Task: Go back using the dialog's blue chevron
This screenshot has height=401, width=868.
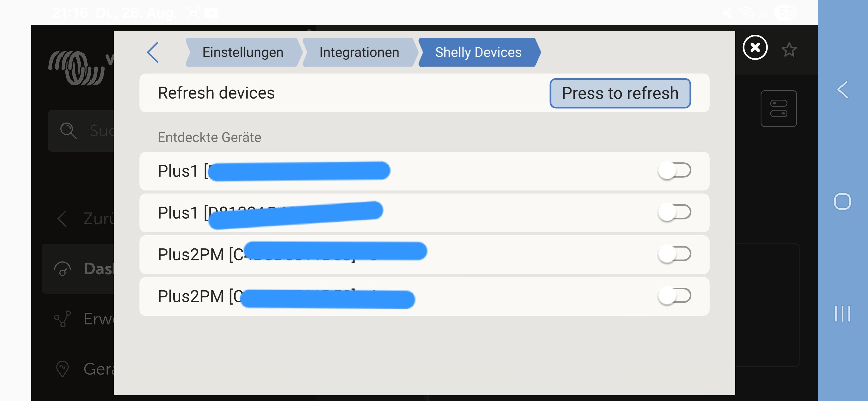Action: click(153, 52)
